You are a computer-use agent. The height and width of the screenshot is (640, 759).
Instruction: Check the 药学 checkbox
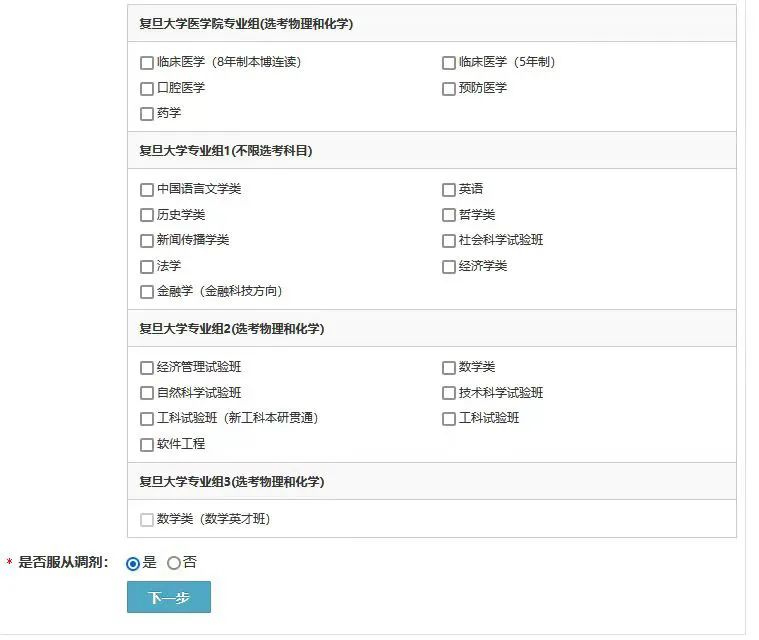(x=147, y=114)
